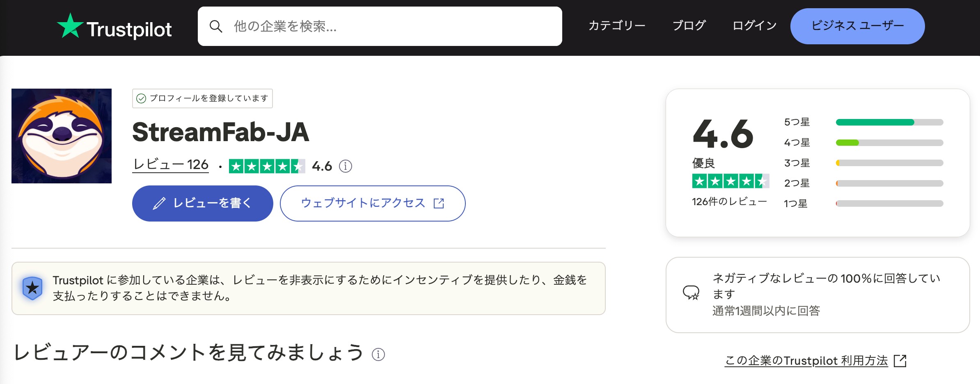Click the ログイン link

(x=754, y=26)
